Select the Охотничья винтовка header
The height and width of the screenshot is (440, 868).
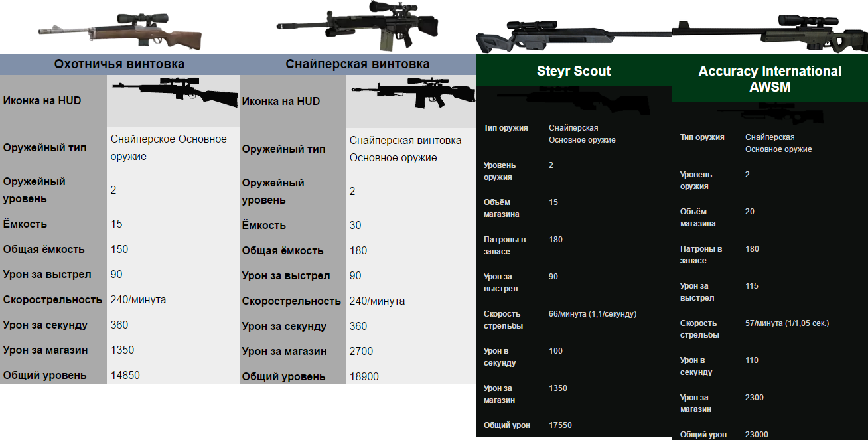click(119, 64)
